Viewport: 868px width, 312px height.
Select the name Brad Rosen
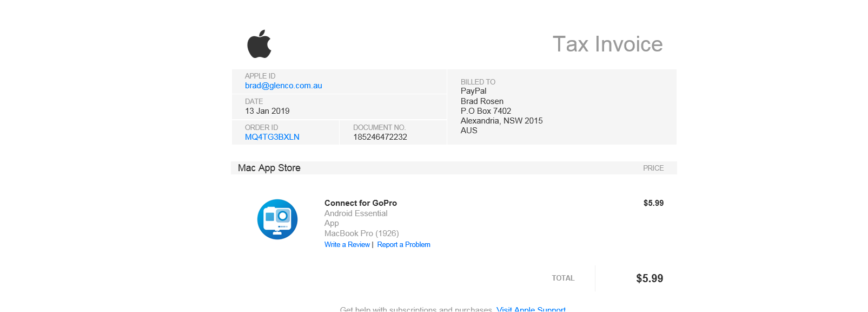pyautogui.click(x=482, y=101)
